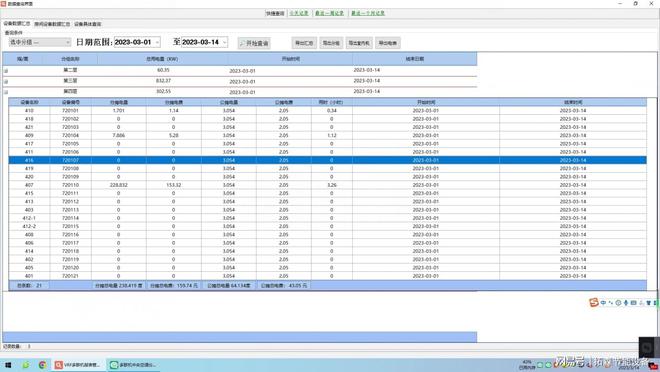Open the soft keyboard icon on IME bar

[633, 303]
